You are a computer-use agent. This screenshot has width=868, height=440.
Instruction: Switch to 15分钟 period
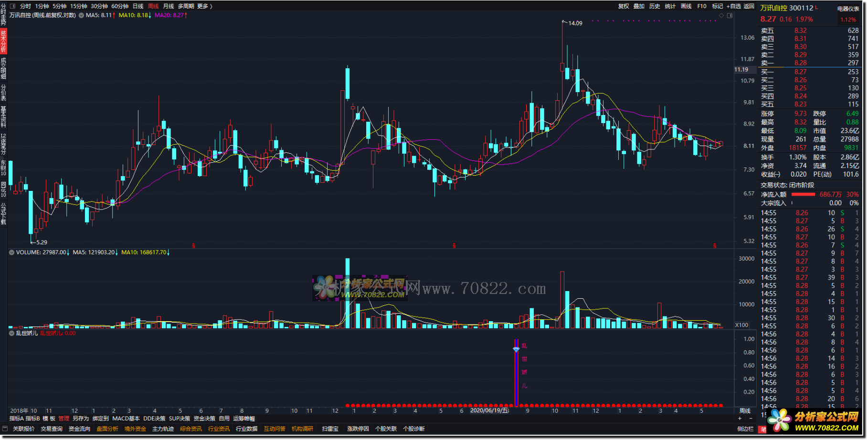click(x=79, y=6)
